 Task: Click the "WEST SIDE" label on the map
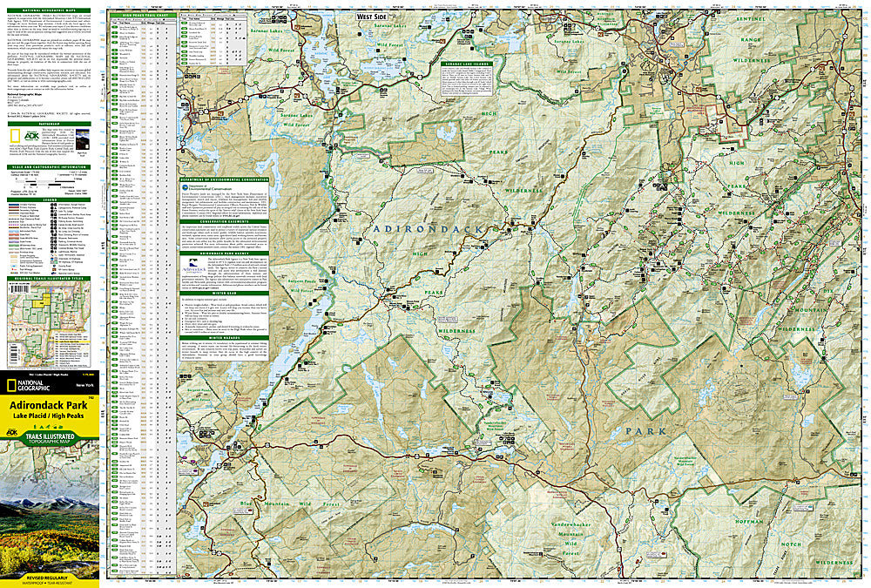[x=372, y=17]
